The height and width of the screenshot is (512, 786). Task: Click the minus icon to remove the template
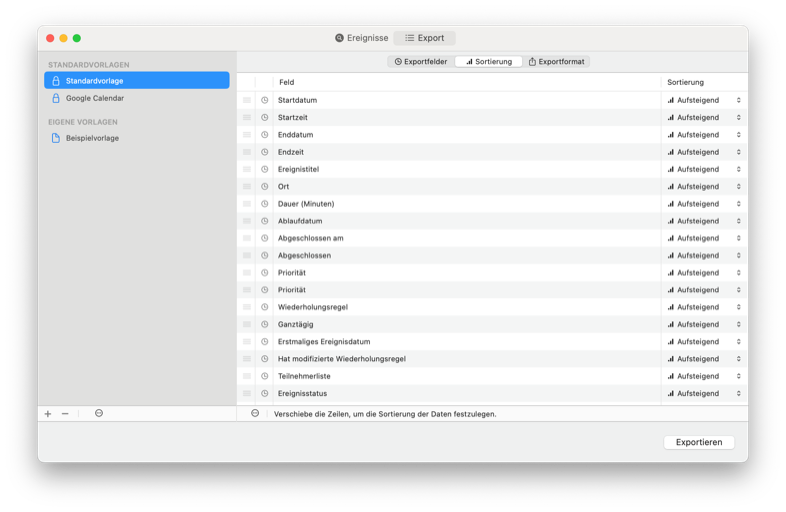click(65, 413)
